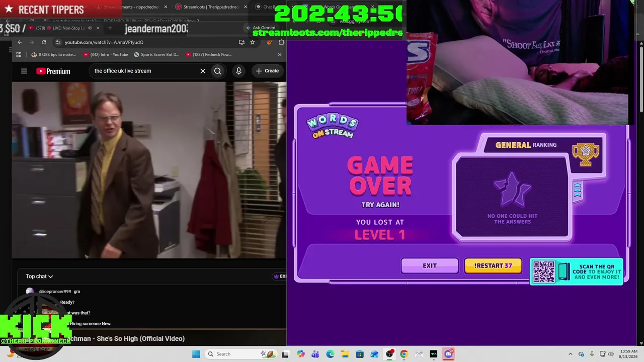Open the '(1837) Redneck Pow...' bookmark
This screenshot has width=644, height=362.
pos(208,54)
